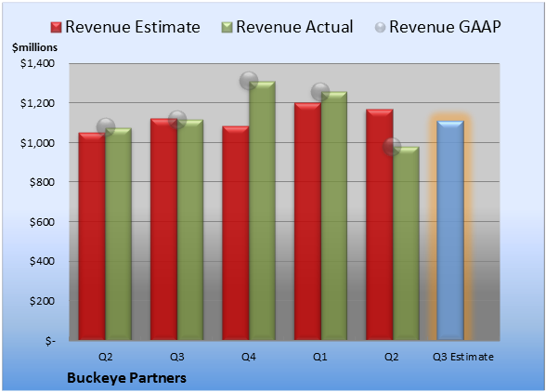Select the blue Q3 Estimate bar
Image resolution: width=546 pixels, height=392 pixels.
point(450,230)
